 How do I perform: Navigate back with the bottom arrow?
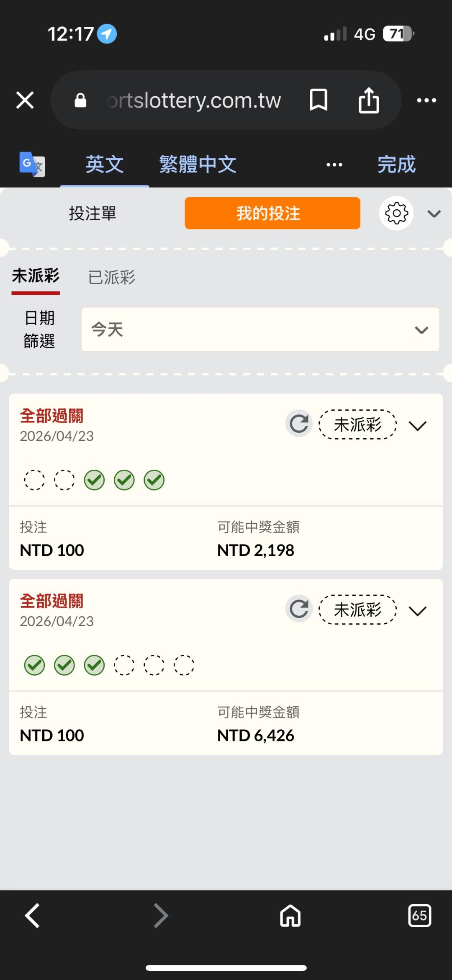click(x=32, y=916)
